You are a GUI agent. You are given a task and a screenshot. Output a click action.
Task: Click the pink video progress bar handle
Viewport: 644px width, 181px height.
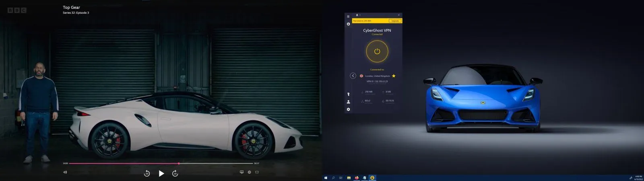(179, 163)
